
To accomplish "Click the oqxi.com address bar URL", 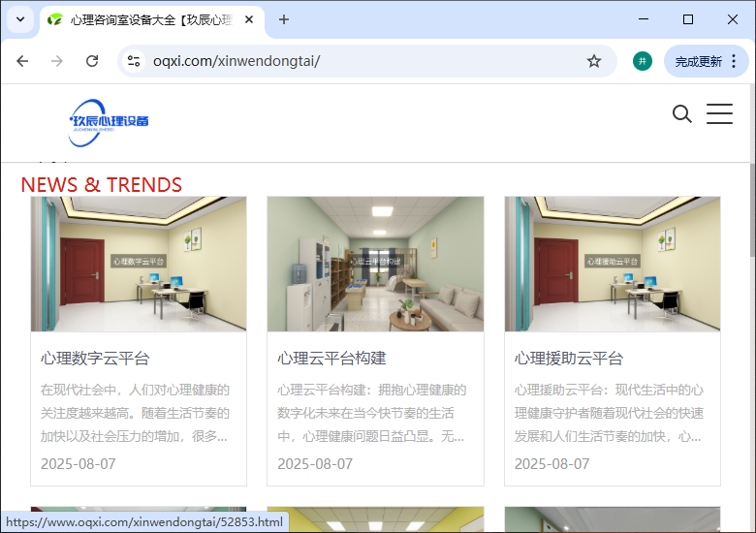I will tap(236, 61).
